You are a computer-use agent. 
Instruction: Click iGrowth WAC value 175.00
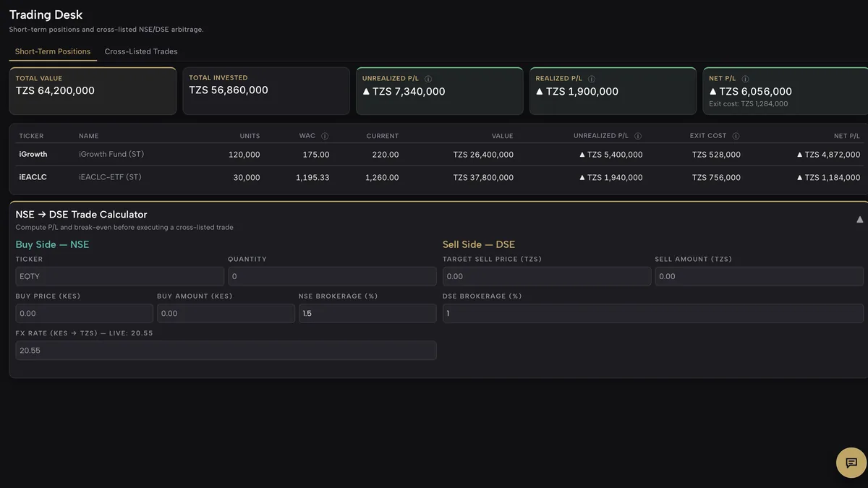(x=316, y=155)
